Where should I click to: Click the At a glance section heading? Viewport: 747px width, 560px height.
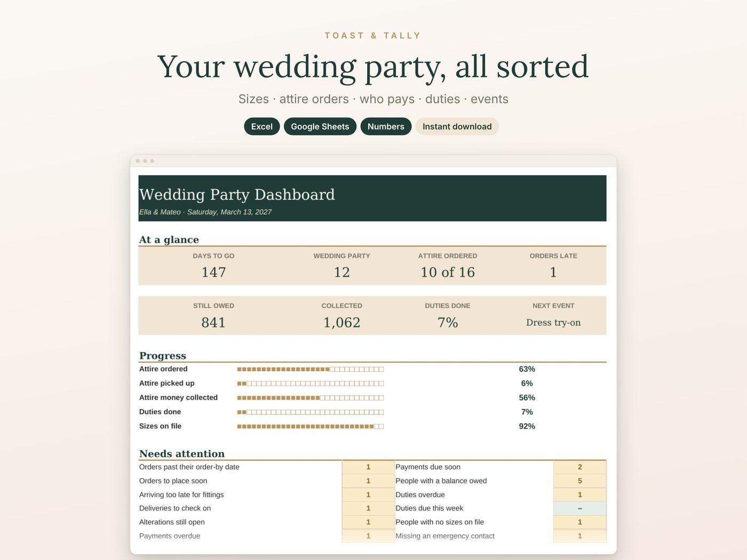[169, 239]
